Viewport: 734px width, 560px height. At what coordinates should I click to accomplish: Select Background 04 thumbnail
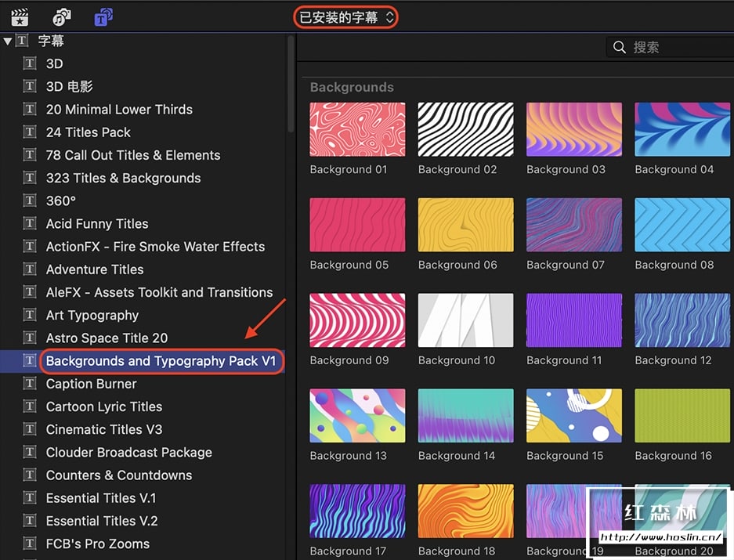pyautogui.click(x=682, y=130)
